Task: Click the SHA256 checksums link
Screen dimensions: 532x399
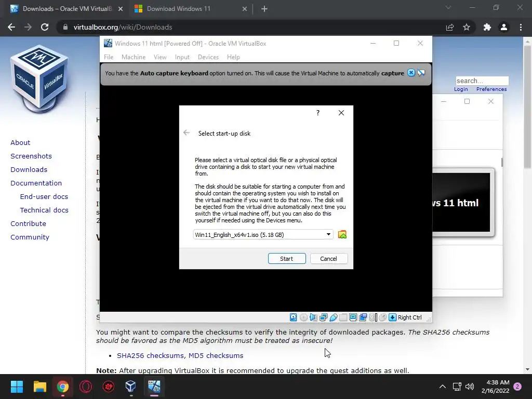Action: click(x=151, y=355)
